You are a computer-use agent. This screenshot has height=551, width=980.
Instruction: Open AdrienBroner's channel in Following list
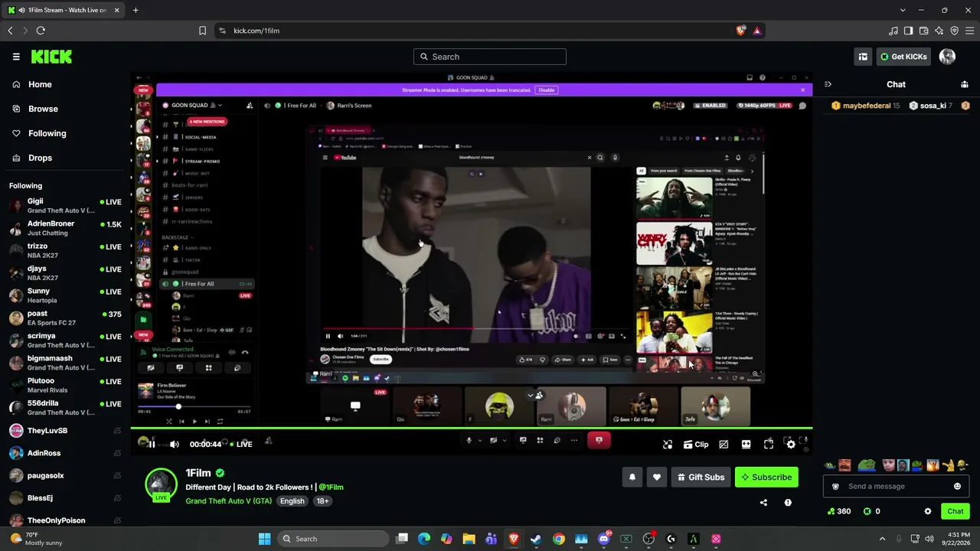[65, 228]
